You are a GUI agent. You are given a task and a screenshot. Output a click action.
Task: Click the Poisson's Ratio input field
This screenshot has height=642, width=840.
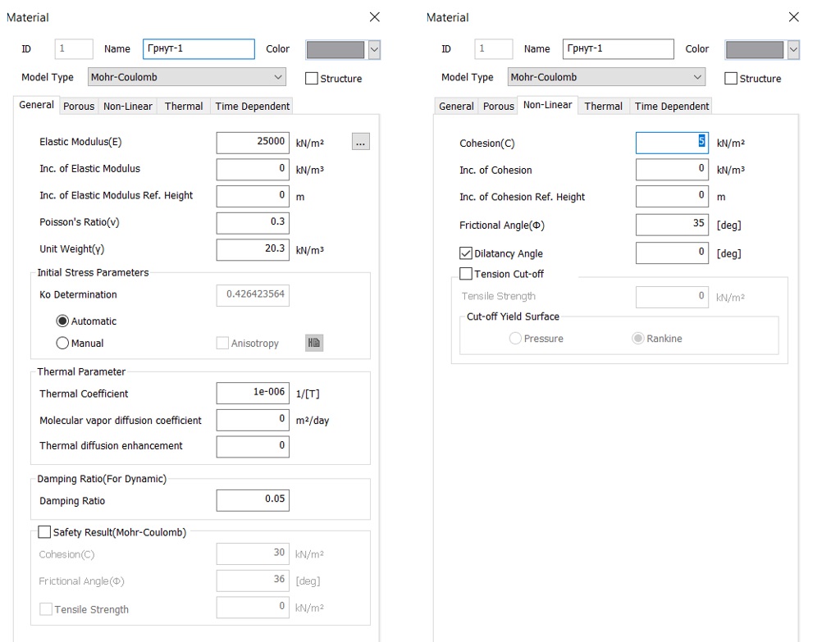coord(253,222)
